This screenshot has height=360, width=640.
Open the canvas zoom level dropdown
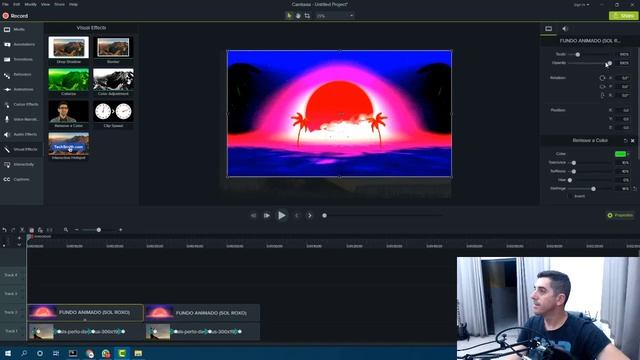pos(335,16)
